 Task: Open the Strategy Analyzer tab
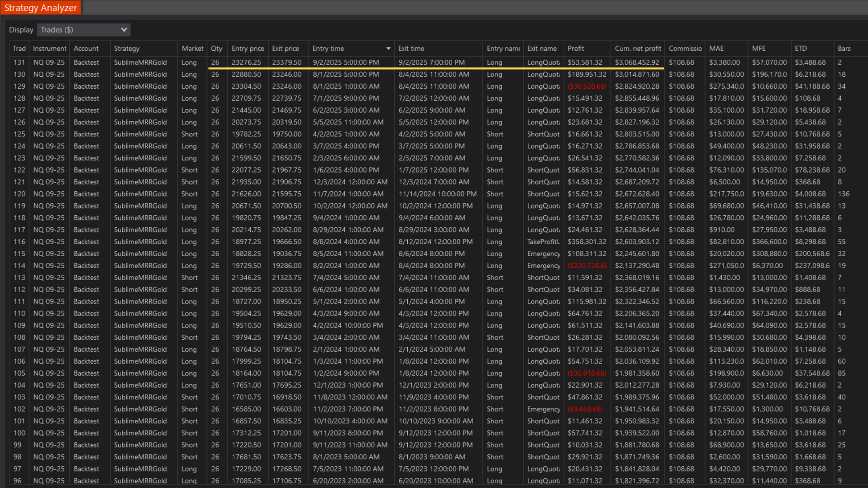pyautogui.click(x=40, y=8)
